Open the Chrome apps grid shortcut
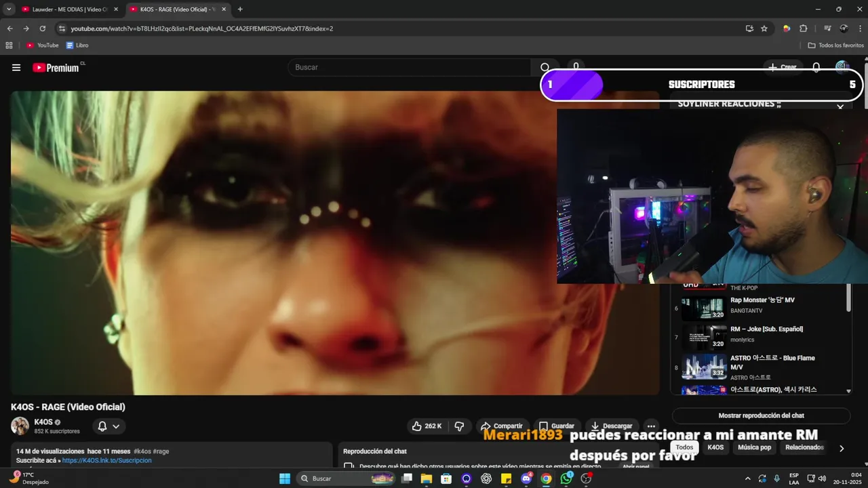Screen dimensions: 868x488 (9, 45)
